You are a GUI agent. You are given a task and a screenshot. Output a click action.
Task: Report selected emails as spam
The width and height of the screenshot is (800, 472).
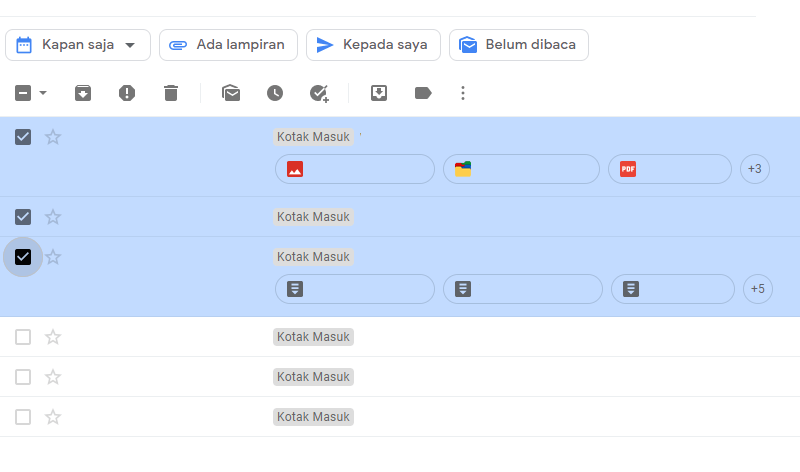point(127,93)
